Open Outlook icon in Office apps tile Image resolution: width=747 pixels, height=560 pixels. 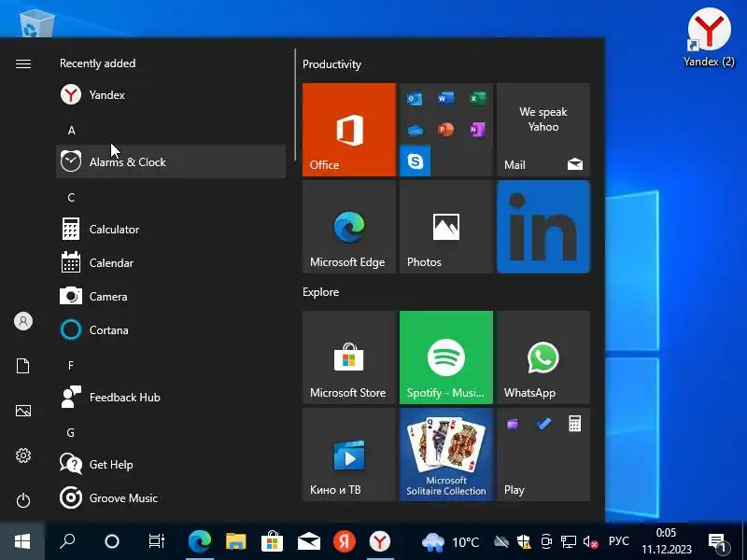tap(415, 99)
